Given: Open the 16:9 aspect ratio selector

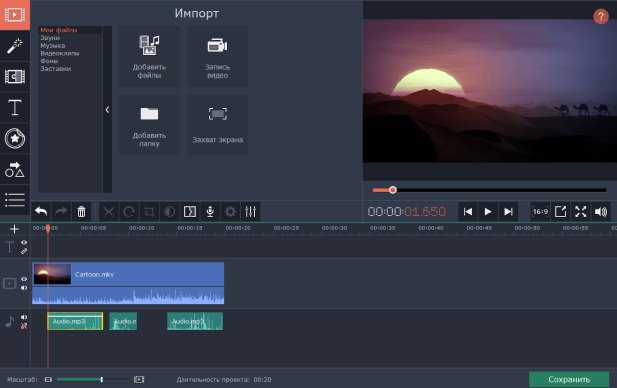Looking at the screenshot, I should coord(540,212).
